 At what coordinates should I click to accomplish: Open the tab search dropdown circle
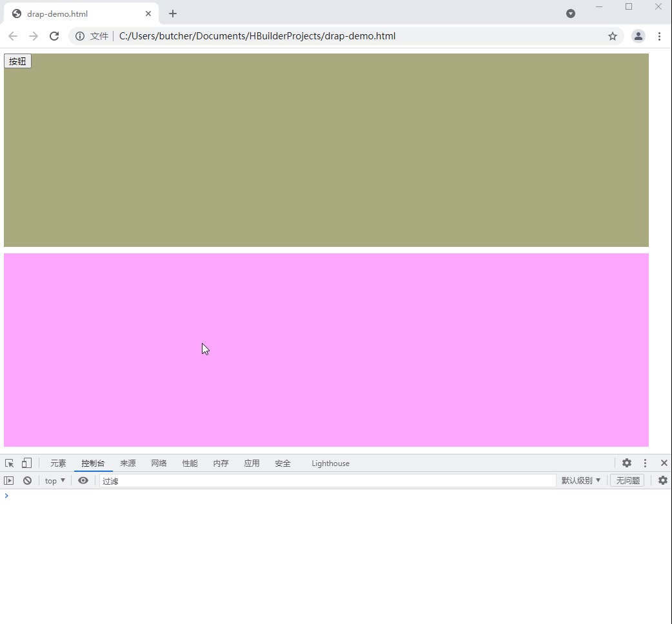click(x=571, y=14)
